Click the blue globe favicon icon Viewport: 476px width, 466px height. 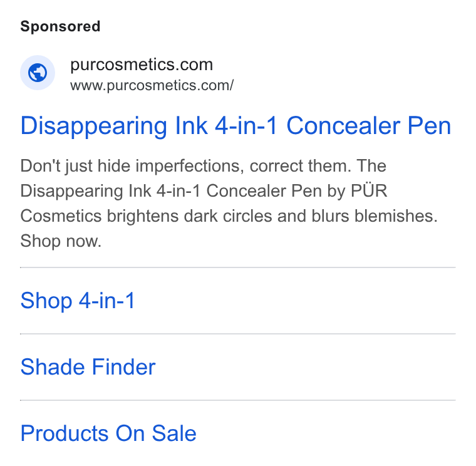[38, 73]
